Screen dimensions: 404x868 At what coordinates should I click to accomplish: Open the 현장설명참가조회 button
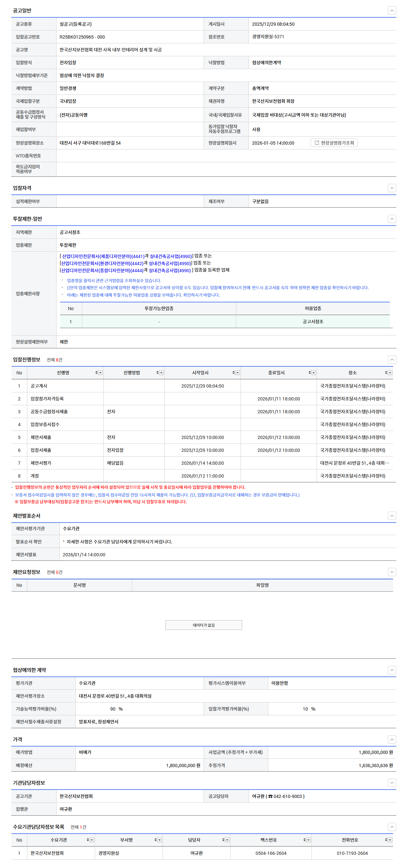334,143
